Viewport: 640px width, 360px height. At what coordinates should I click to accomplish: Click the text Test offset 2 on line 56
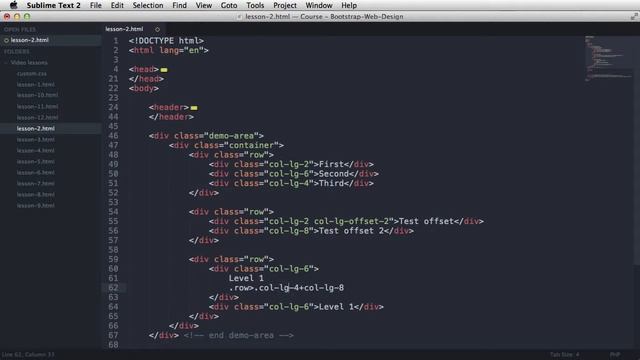click(351, 231)
